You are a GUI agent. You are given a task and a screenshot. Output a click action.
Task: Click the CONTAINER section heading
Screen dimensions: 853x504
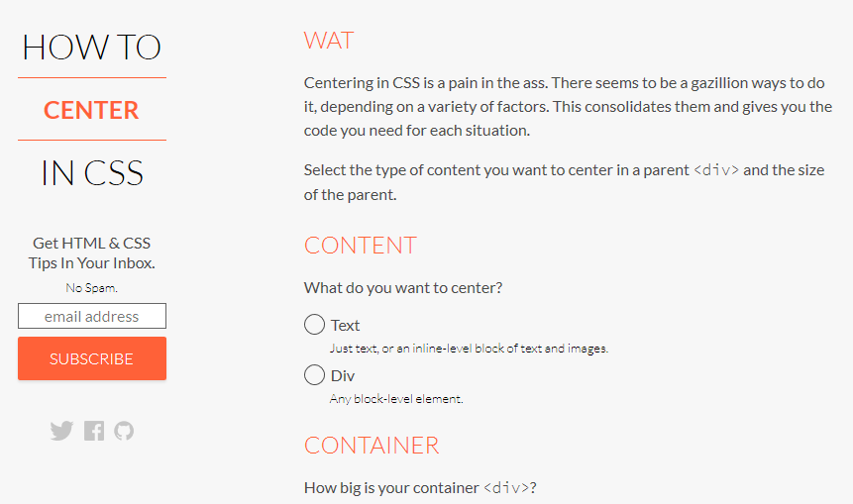click(x=372, y=446)
